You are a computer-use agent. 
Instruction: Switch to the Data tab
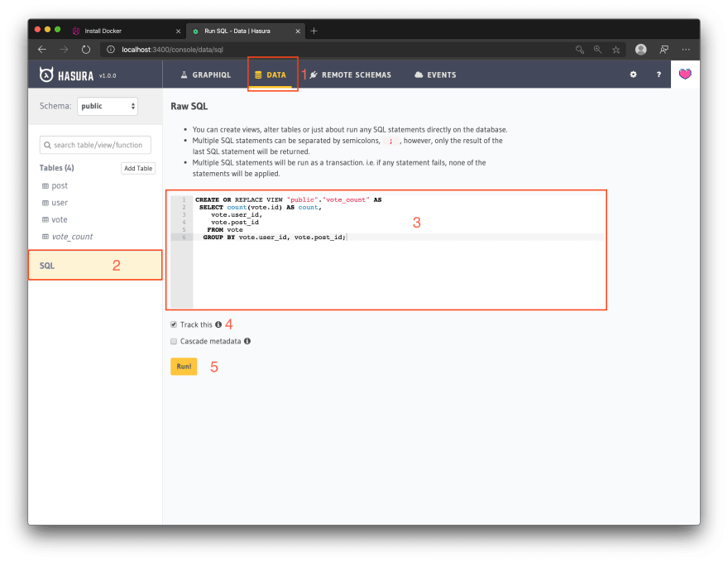tap(271, 74)
